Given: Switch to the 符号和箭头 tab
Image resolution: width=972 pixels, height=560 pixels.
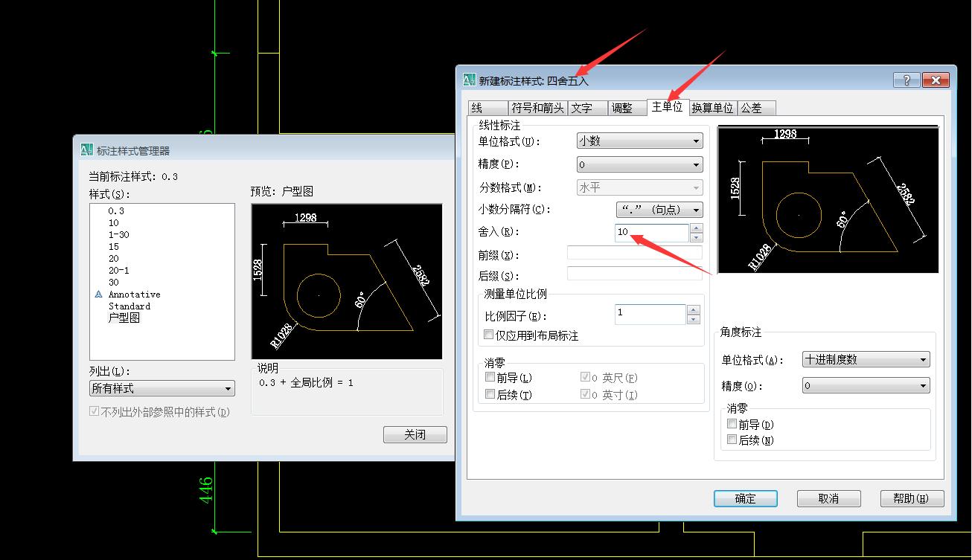Looking at the screenshot, I should 537,107.
